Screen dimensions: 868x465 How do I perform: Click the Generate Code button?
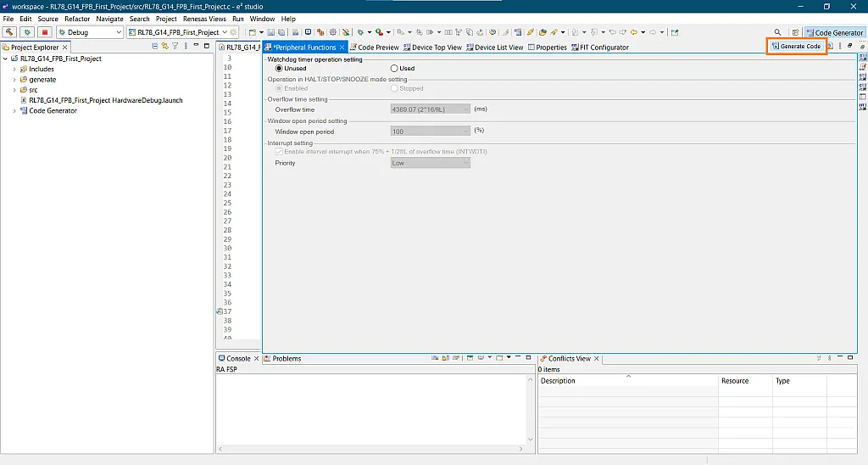[x=796, y=46]
